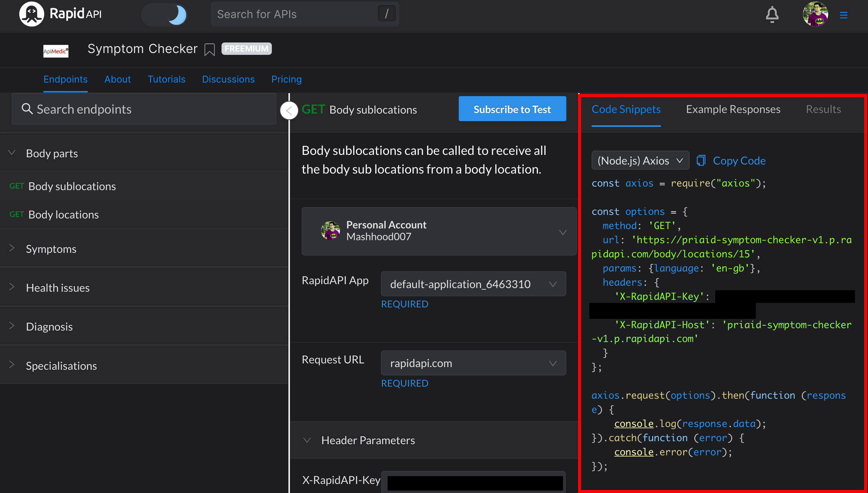This screenshot has width=868, height=493.
Task: Select the Body locations endpoint
Action: [x=144, y=215]
